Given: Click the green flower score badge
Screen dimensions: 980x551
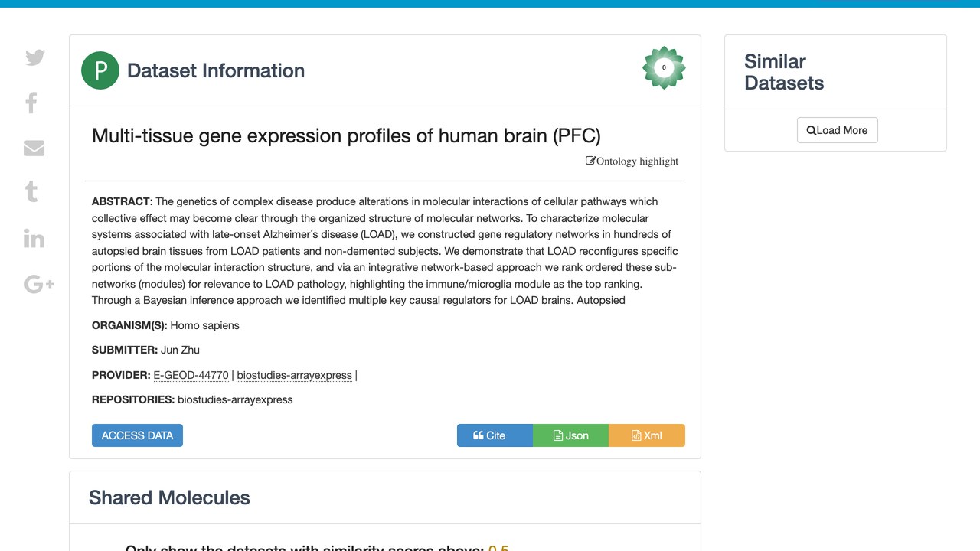Looking at the screenshot, I should [664, 67].
